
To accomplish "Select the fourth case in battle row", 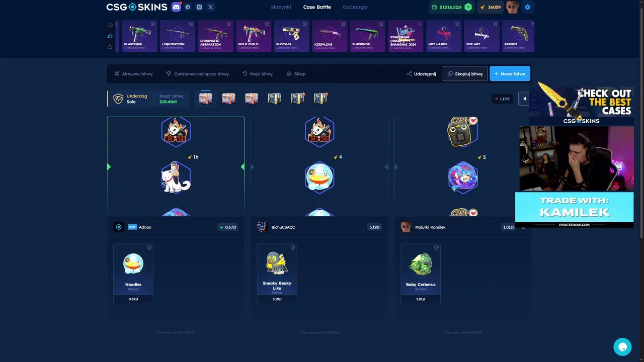I will 274,98.
